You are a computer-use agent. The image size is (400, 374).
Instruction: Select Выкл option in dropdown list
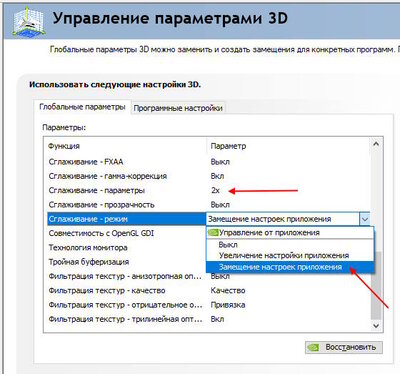coord(290,245)
